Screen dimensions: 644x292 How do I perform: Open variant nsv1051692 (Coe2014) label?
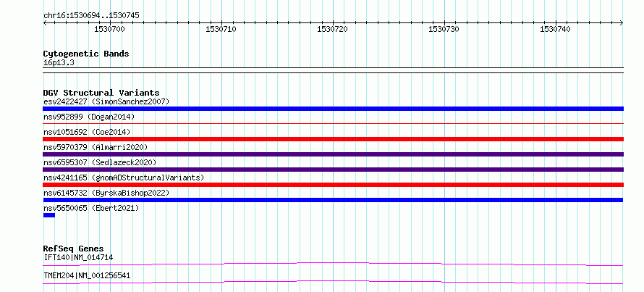[87, 132]
